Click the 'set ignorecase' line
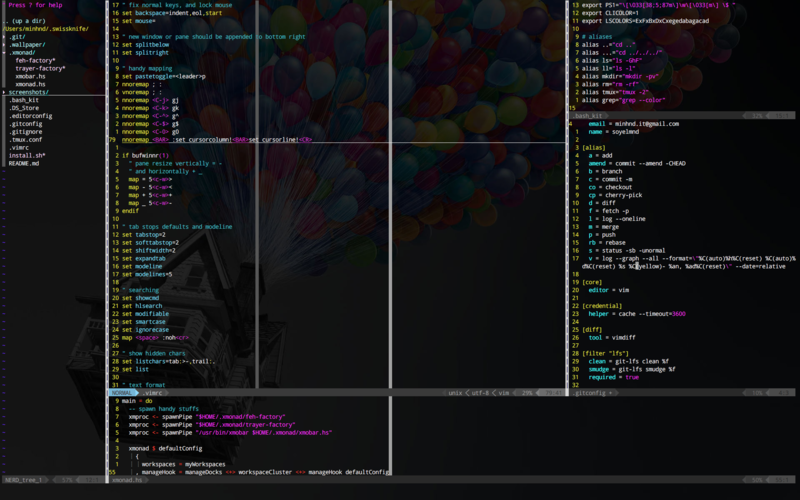The width and height of the screenshot is (800, 500). tap(145, 330)
